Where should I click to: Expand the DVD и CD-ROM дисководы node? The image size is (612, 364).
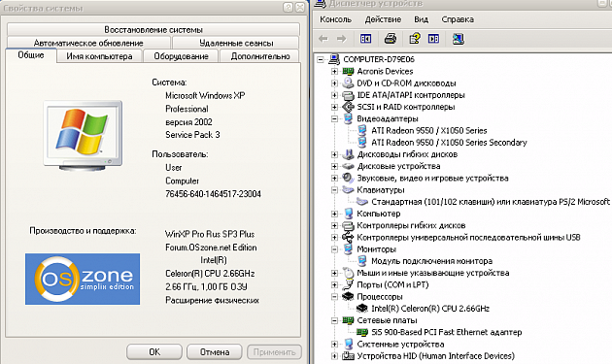pos(334,83)
